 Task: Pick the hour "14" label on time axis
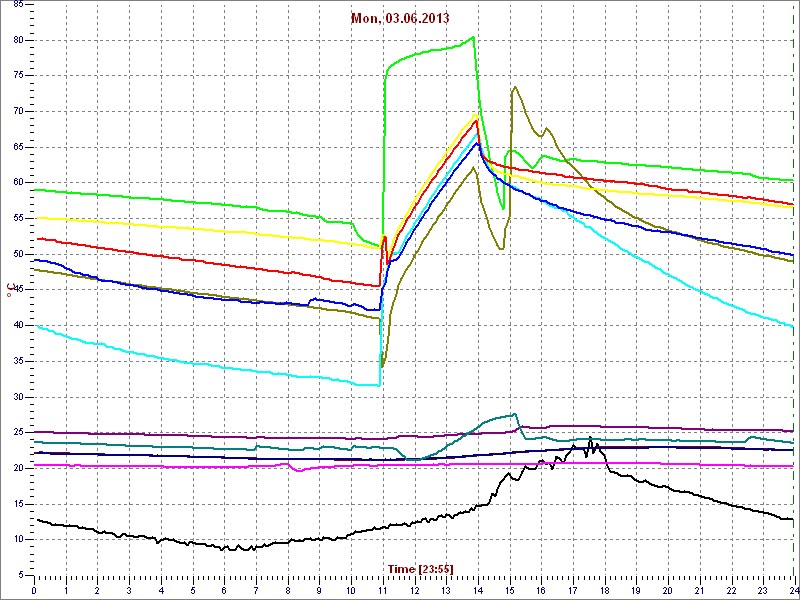pos(478,590)
